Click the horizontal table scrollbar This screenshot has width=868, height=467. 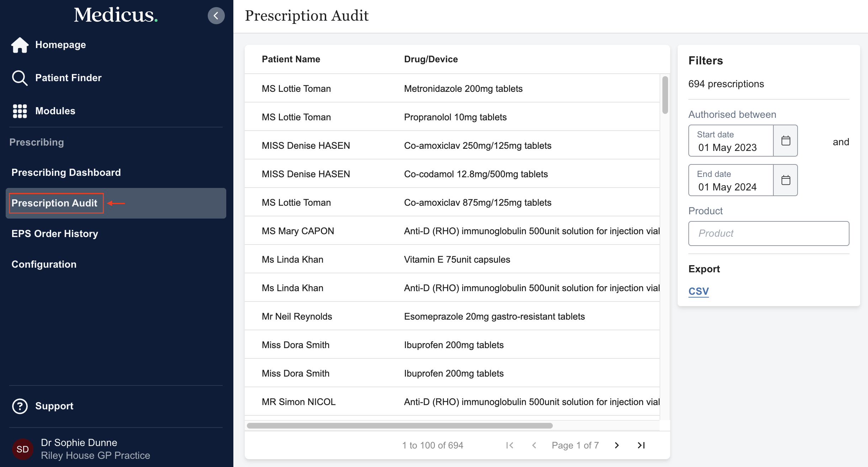[400, 425]
